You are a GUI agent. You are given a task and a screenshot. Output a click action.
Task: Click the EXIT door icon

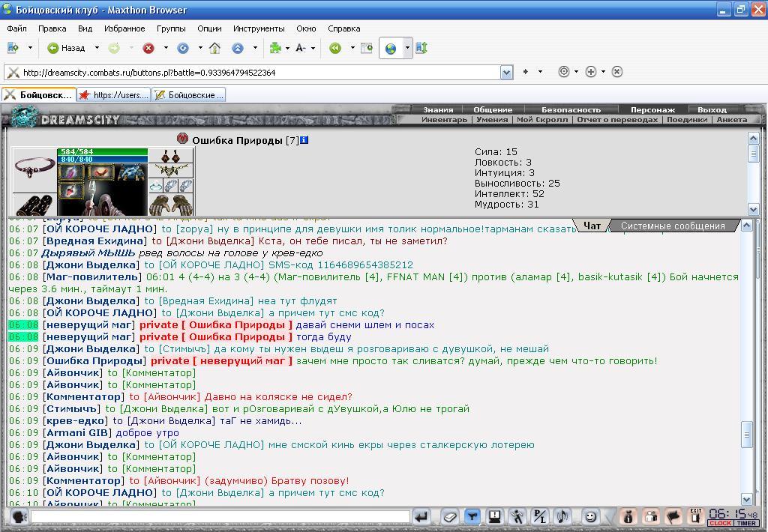point(695,516)
